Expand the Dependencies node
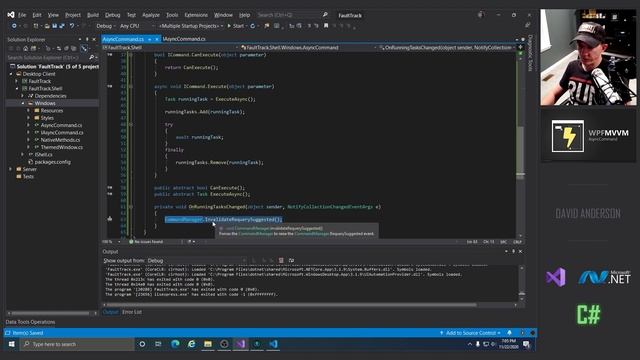This screenshot has width=640, height=360. 23,96
